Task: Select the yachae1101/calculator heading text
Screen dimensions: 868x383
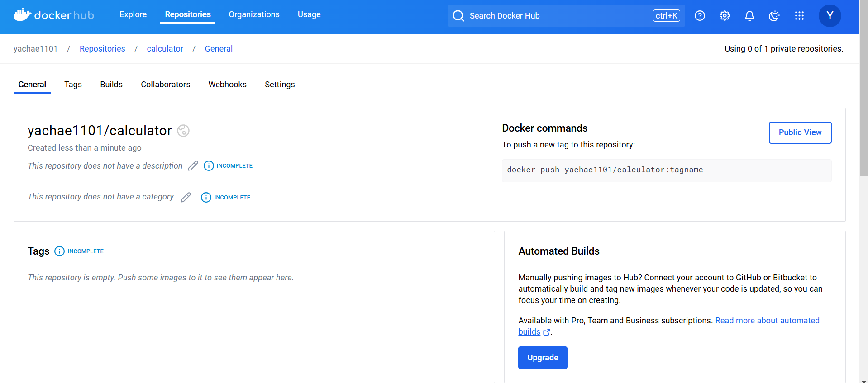Action: pos(100,131)
